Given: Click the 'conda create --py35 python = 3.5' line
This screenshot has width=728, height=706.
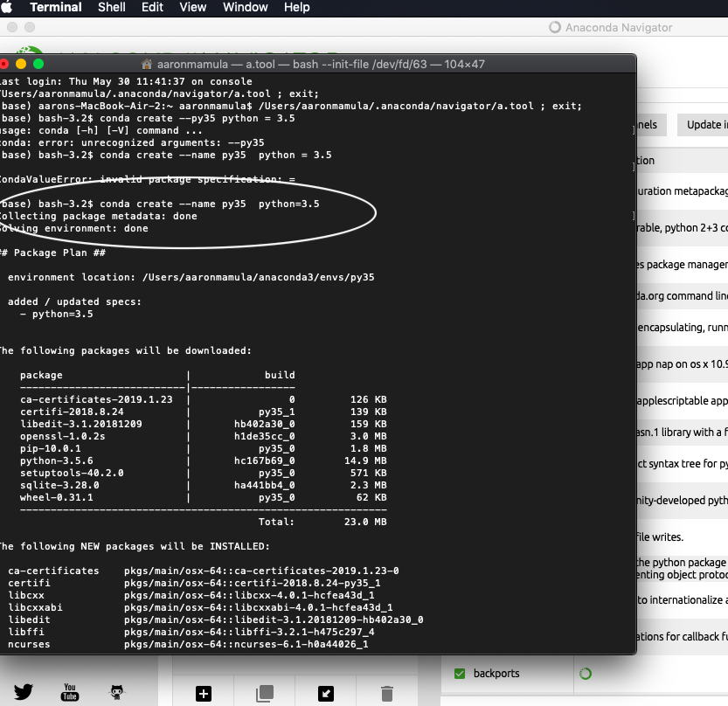Looking at the screenshot, I should click(x=148, y=118).
